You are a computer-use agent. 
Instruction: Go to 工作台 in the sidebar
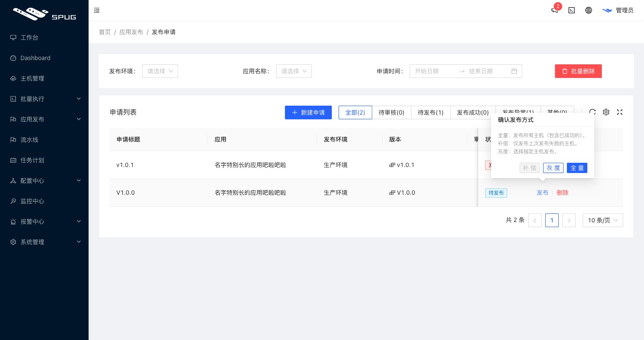44,37
